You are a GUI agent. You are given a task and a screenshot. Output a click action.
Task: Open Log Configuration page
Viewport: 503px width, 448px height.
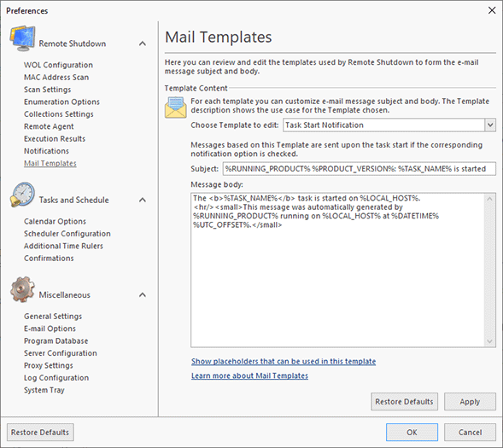pyautogui.click(x=56, y=378)
